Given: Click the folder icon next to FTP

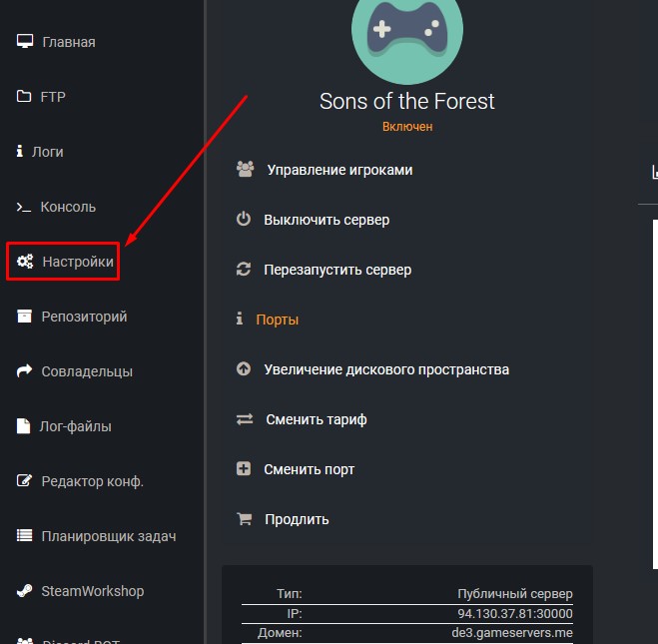Looking at the screenshot, I should tap(25, 97).
